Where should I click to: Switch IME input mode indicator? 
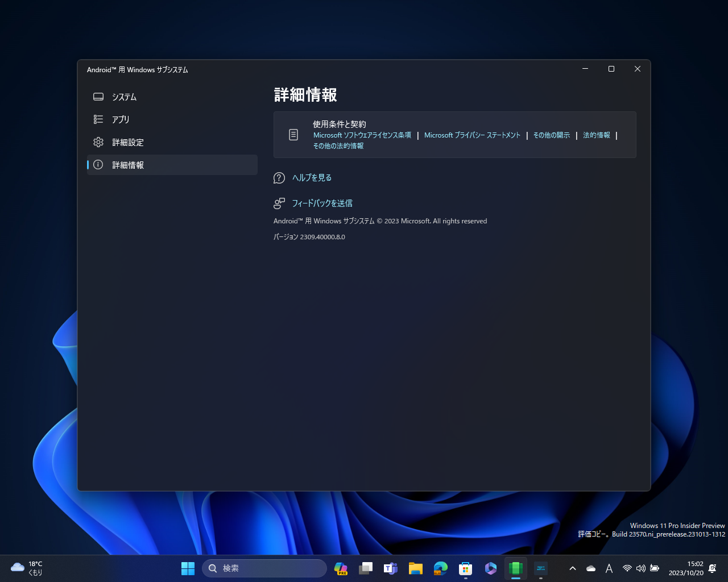click(609, 568)
